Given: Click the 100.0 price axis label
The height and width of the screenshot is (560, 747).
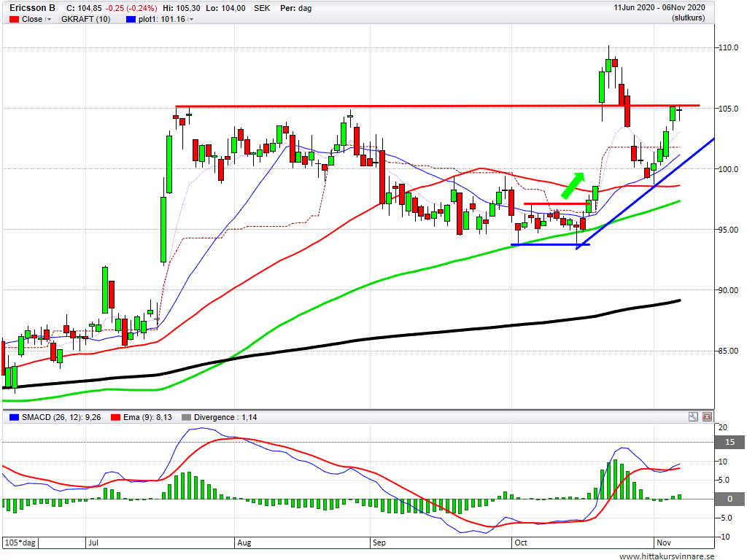Looking at the screenshot, I should coord(729,169).
